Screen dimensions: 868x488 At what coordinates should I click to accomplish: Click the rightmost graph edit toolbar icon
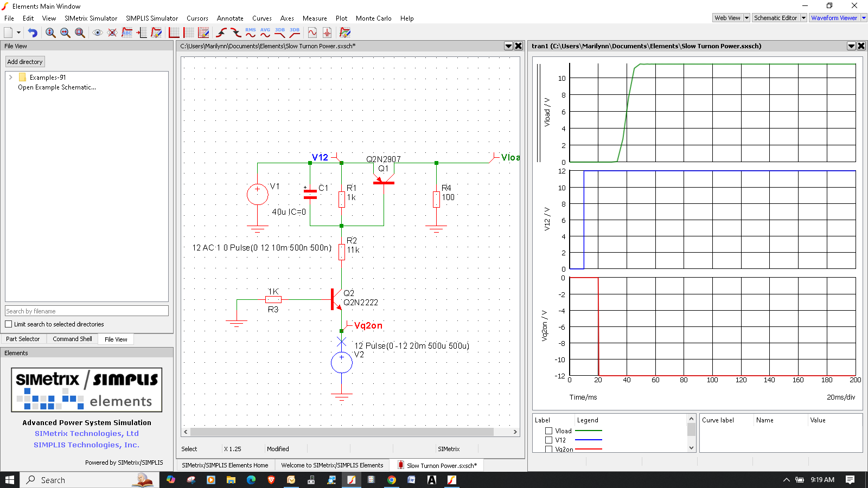[345, 33]
